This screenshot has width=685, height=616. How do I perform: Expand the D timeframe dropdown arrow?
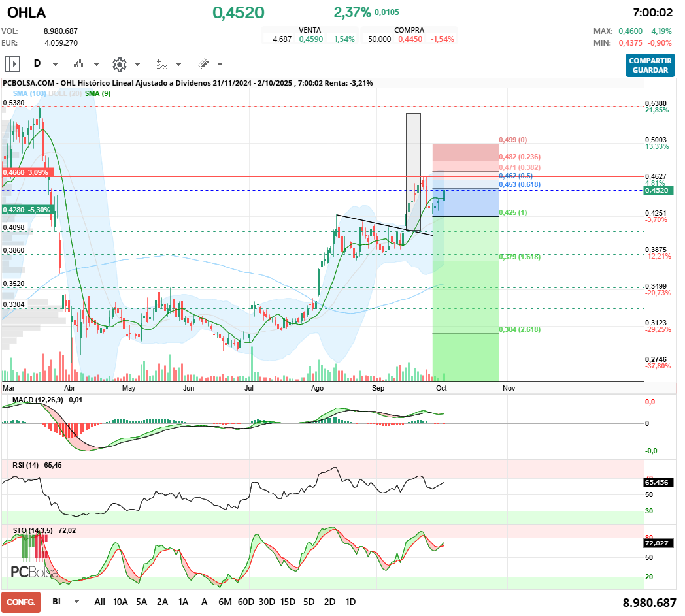(55, 65)
